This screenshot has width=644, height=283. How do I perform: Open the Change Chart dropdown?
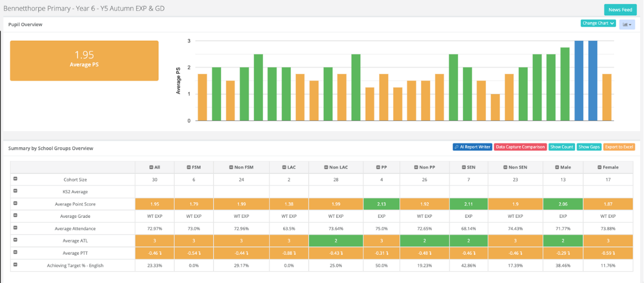(599, 23)
